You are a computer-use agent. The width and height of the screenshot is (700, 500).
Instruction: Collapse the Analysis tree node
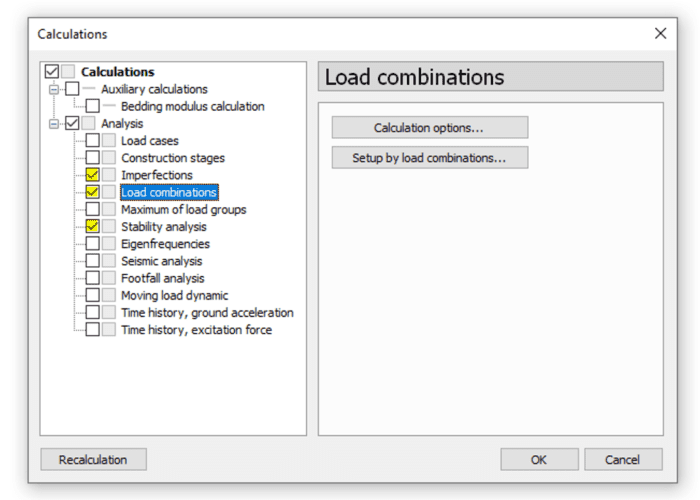54,124
